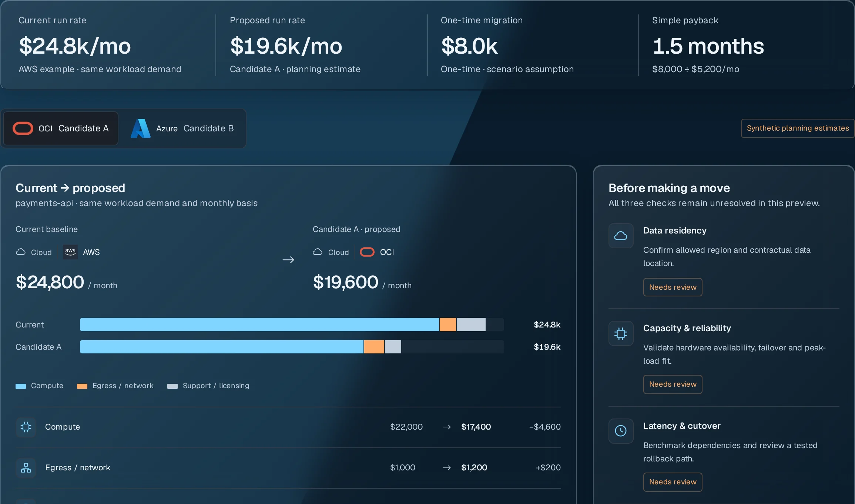Image resolution: width=855 pixels, height=504 pixels.
Task: Click the orange egress segment of Candidate A bar
Action: pos(374,347)
